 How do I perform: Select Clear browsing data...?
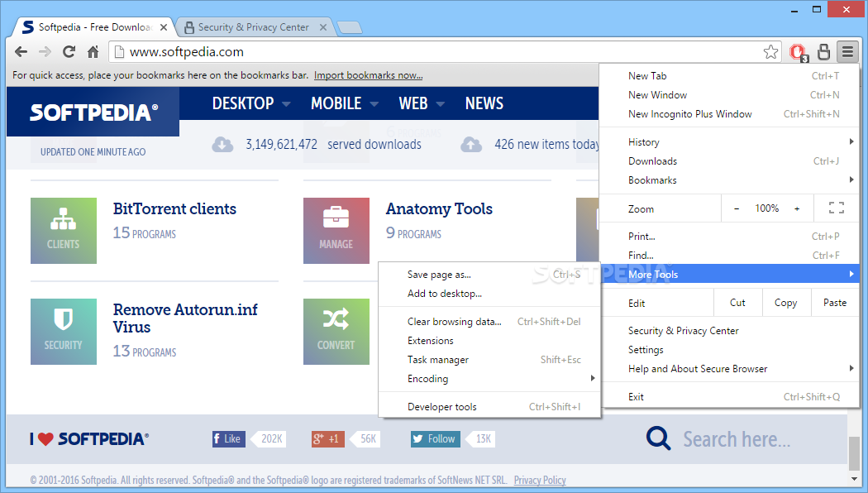tap(489, 322)
